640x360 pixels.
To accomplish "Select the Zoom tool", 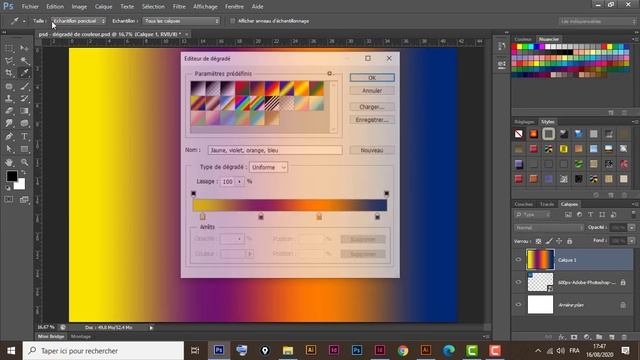I will (x=24, y=162).
